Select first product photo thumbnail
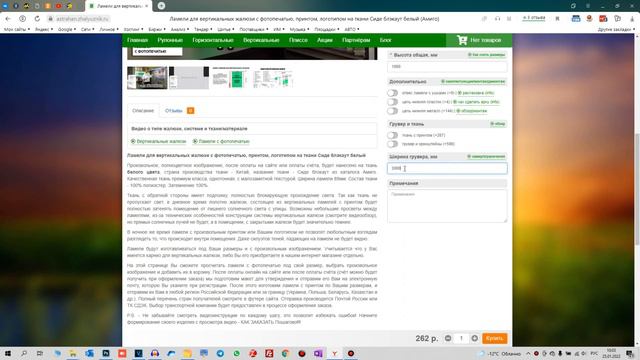Viewport: 640px width, 360px height. coord(147,78)
